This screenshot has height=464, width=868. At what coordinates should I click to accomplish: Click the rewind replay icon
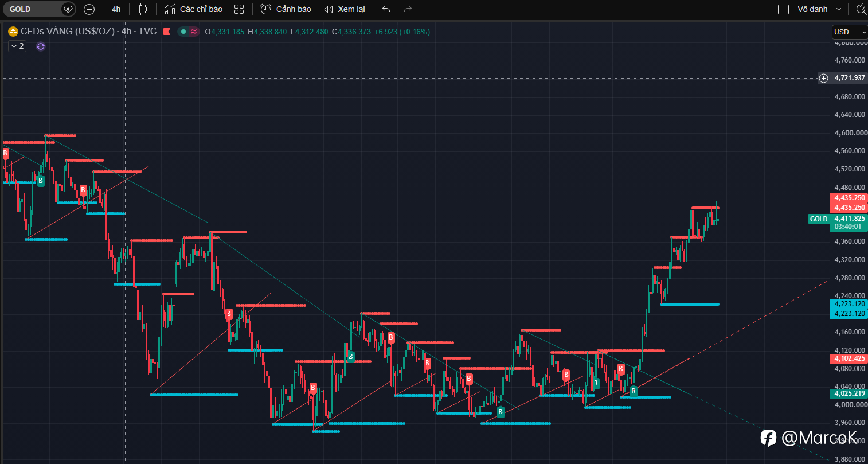[x=328, y=9]
